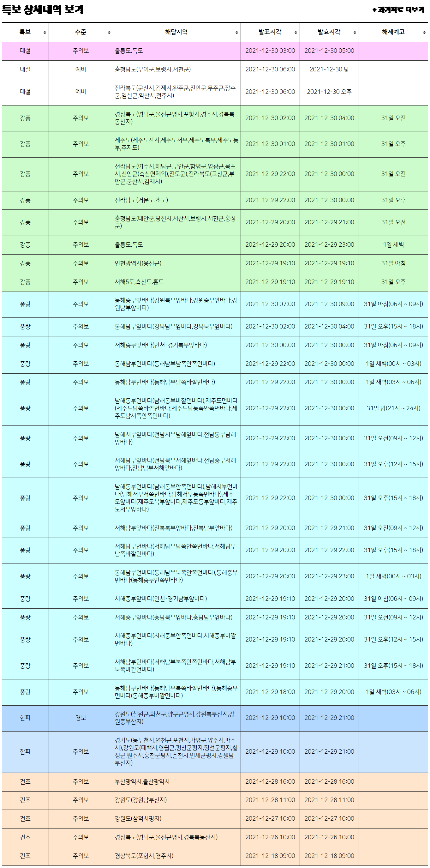Select the 경상북도(영덕군,울진군평지,경북북동산지) 건조 cell
This screenshot has height=868, width=430.
click(177, 838)
